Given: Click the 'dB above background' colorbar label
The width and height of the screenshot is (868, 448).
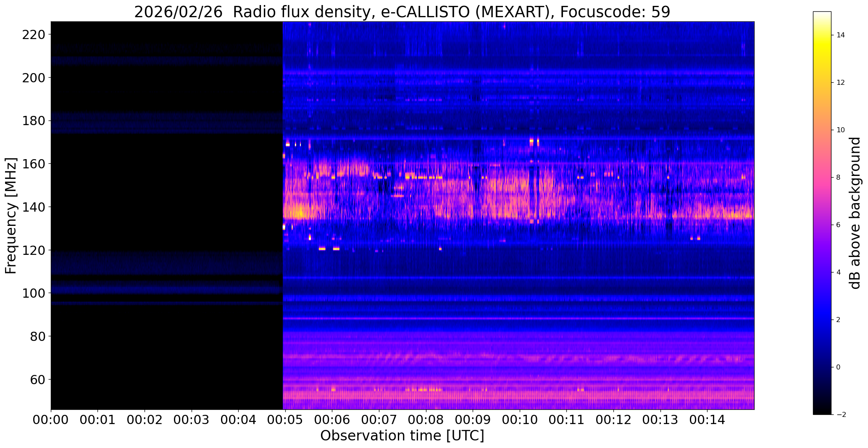Looking at the screenshot, I should point(855,213).
